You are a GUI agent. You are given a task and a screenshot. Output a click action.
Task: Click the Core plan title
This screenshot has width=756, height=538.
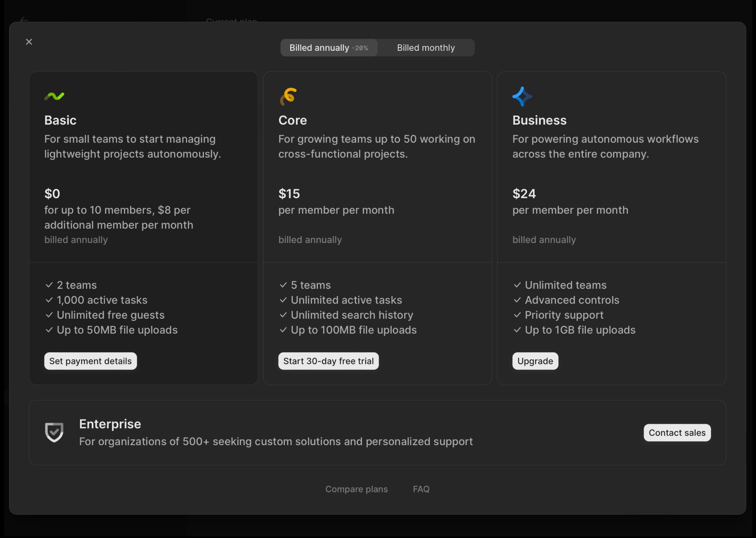(293, 120)
